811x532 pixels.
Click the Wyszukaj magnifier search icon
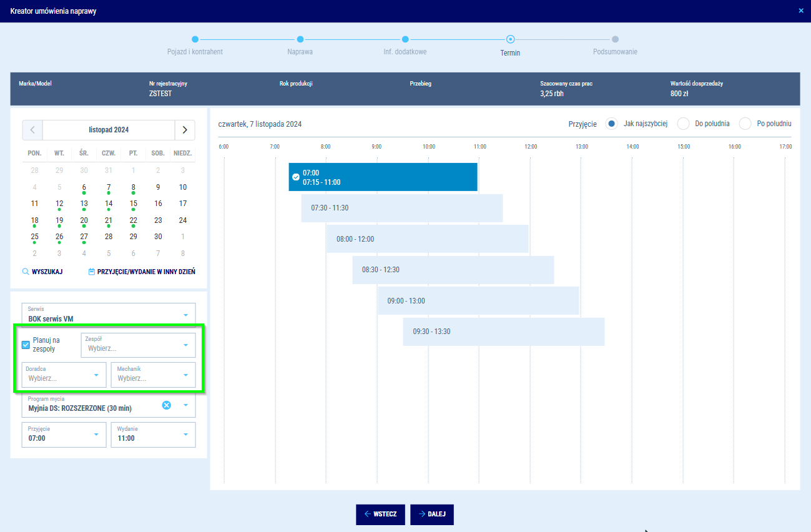pyautogui.click(x=26, y=272)
